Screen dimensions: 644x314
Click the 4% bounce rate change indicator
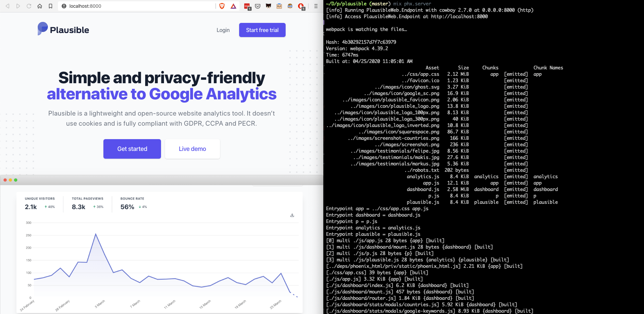(143, 207)
